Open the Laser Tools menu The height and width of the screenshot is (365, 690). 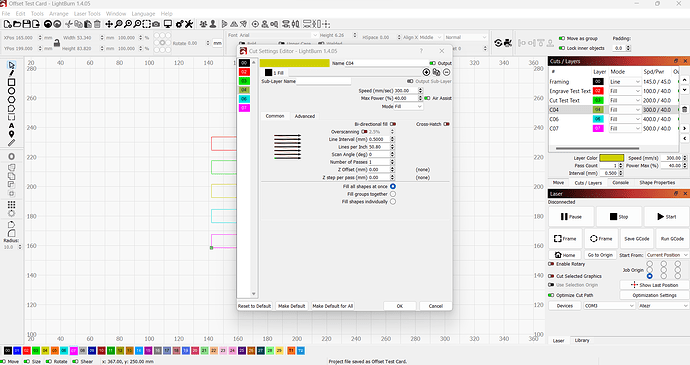tap(87, 14)
